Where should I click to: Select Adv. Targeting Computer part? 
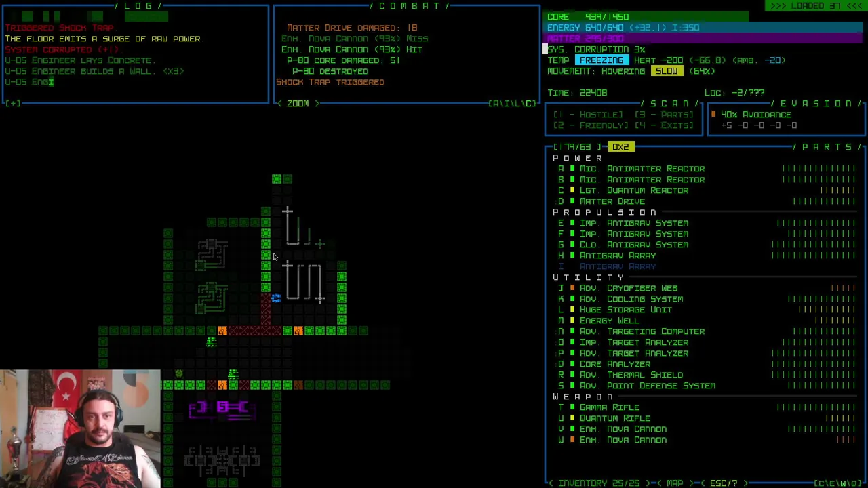[x=642, y=331]
